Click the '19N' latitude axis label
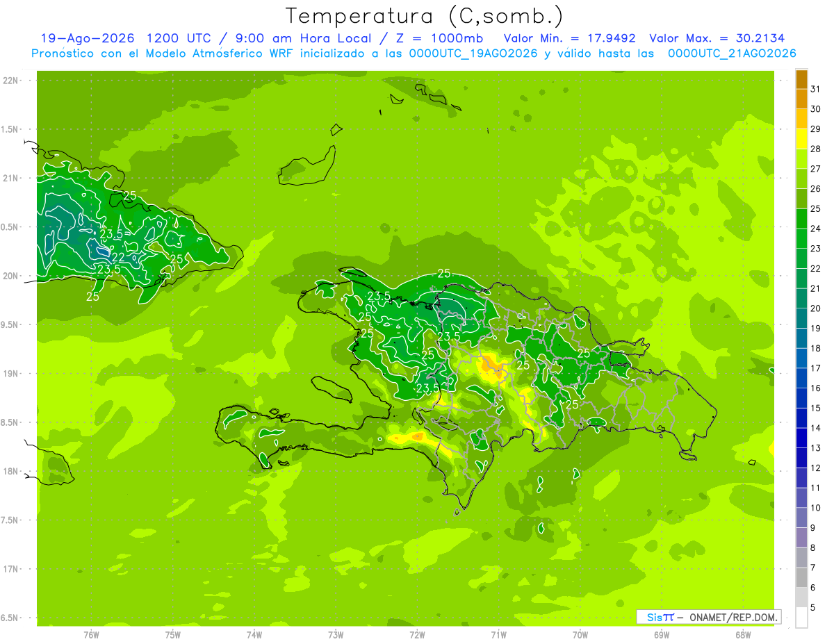 (x=10, y=374)
